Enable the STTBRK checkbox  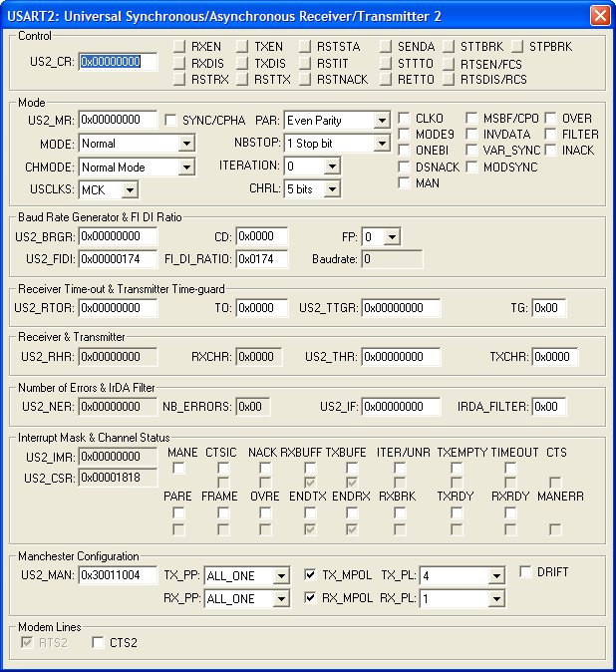click(x=449, y=46)
